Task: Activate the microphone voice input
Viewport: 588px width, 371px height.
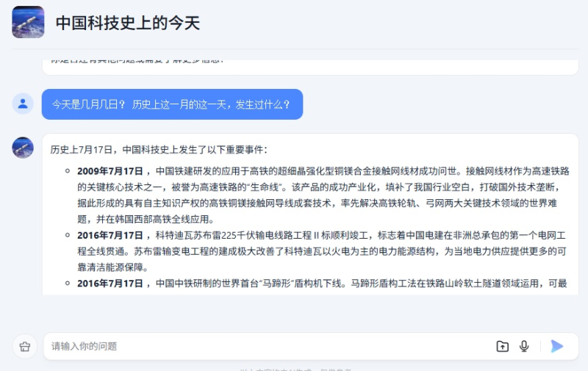Action: [524, 346]
